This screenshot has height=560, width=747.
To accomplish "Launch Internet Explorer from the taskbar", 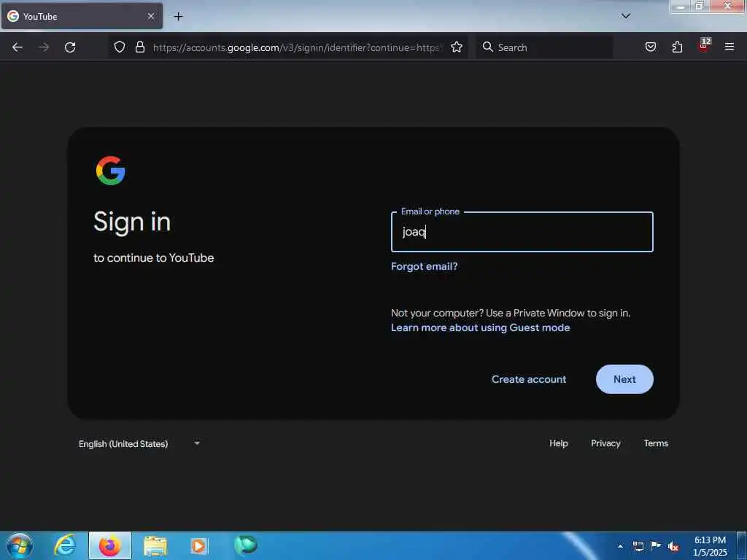I will 64,545.
